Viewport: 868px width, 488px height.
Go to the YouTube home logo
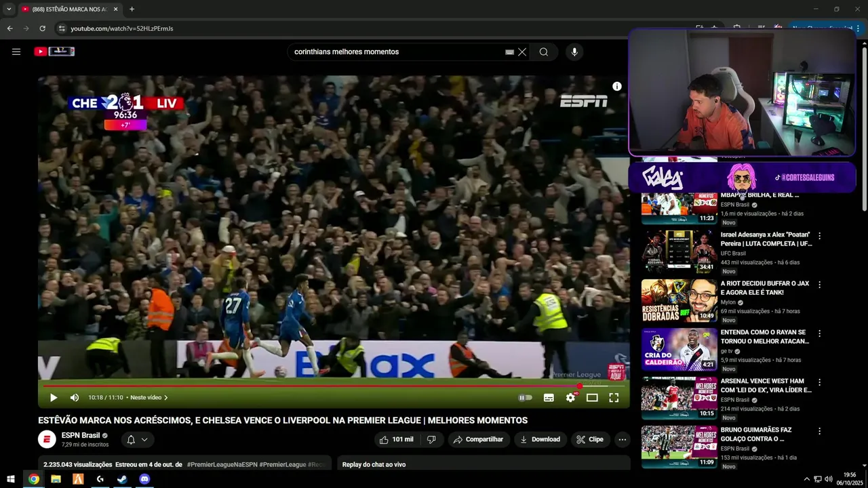(54, 52)
